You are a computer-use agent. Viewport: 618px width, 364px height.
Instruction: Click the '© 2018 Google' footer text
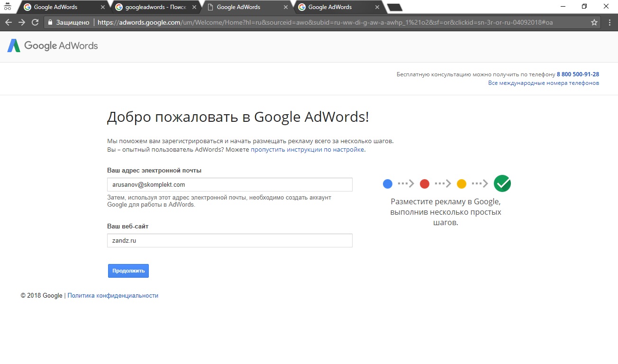(42, 295)
